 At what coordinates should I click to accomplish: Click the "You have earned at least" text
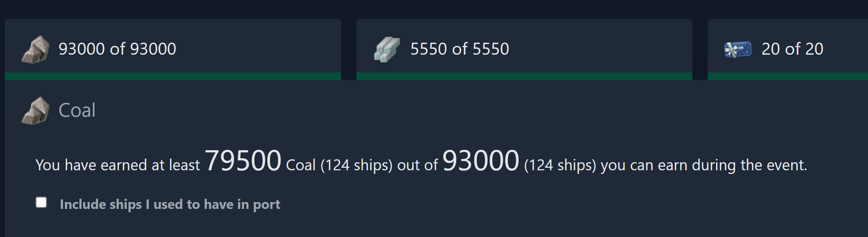118,166
